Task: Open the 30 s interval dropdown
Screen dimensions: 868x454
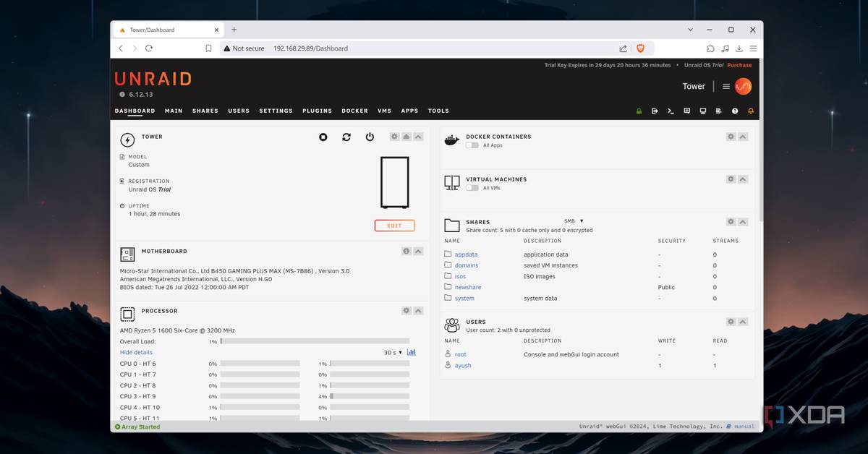Action: pos(393,353)
